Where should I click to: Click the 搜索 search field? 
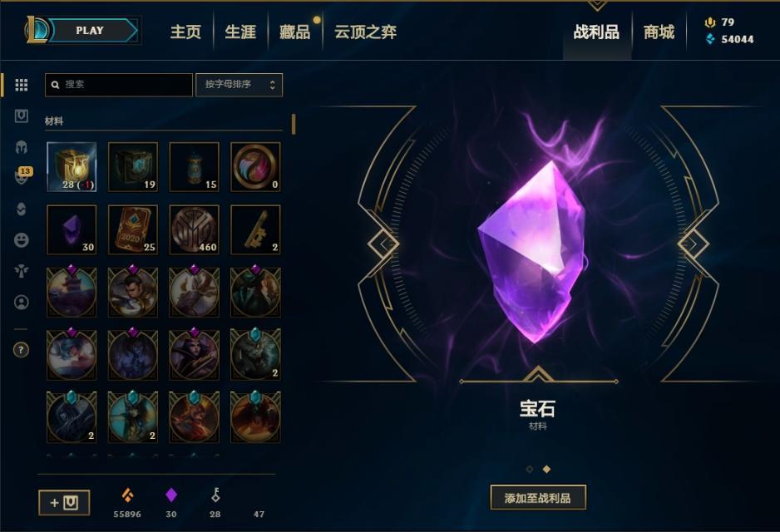coord(118,85)
